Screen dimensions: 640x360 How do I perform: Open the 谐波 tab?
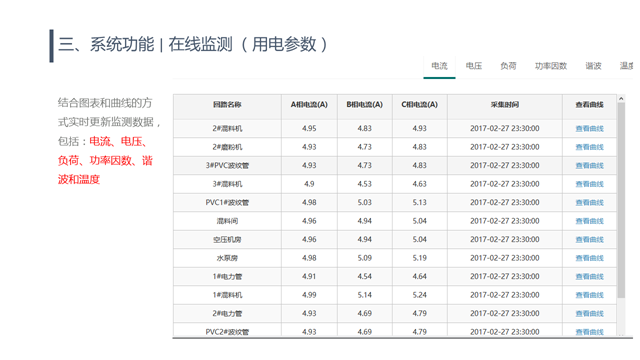593,66
